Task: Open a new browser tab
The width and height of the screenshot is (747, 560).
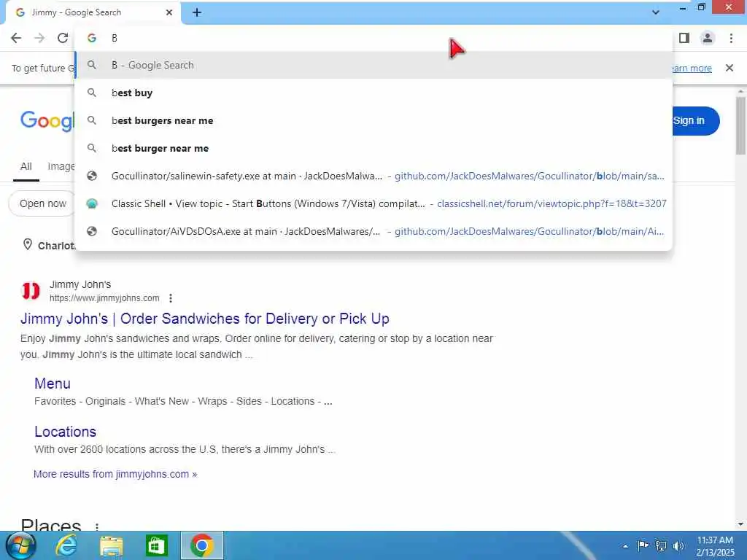Action: tap(197, 13)
